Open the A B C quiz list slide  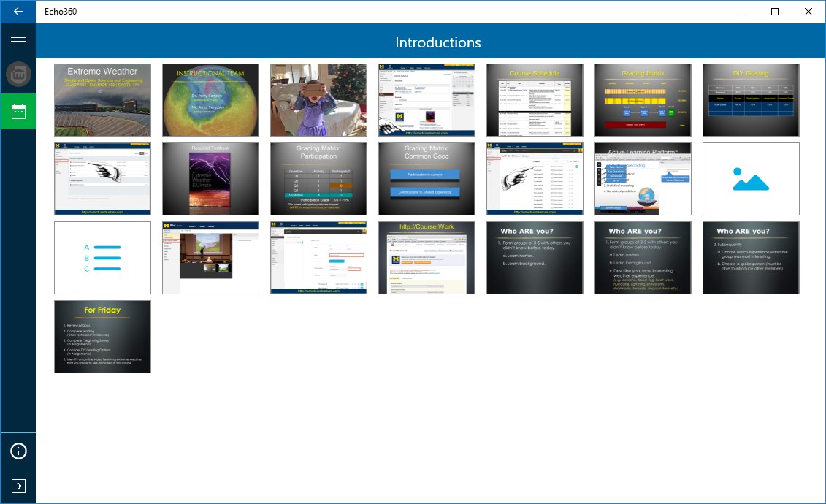point(102,258)
